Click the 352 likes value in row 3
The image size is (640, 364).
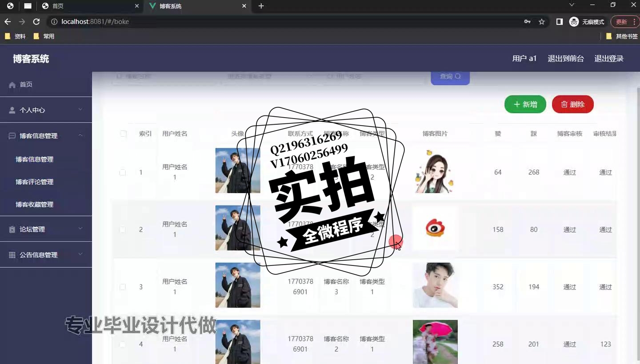point(498,287)
